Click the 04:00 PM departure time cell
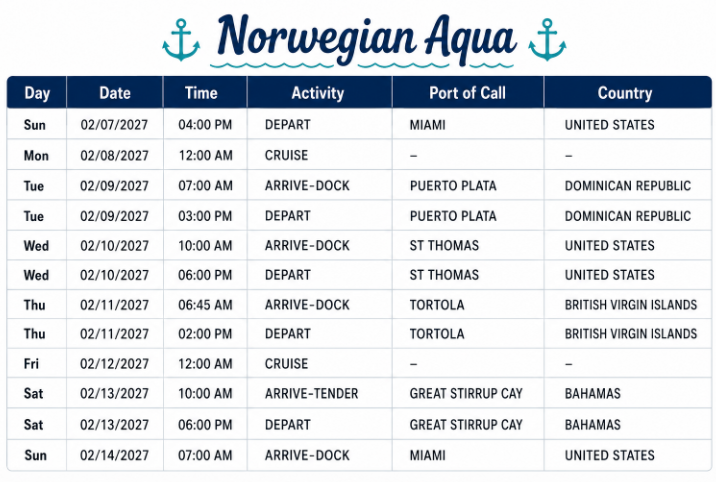This screenshot has height=482, width=716. click(x=205, y=125)
